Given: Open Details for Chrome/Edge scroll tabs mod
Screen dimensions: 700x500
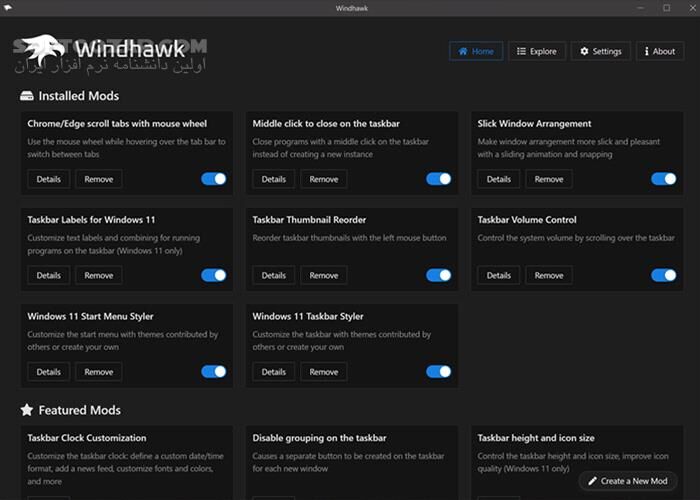Looking at the screenshot, I should pyautogui.click(x=49, y=179).
